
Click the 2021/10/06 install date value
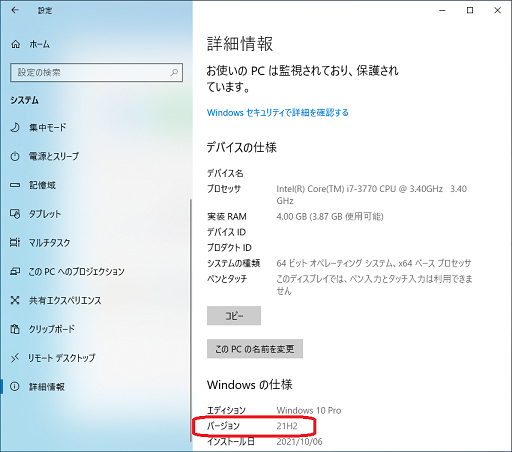(299, 441)
